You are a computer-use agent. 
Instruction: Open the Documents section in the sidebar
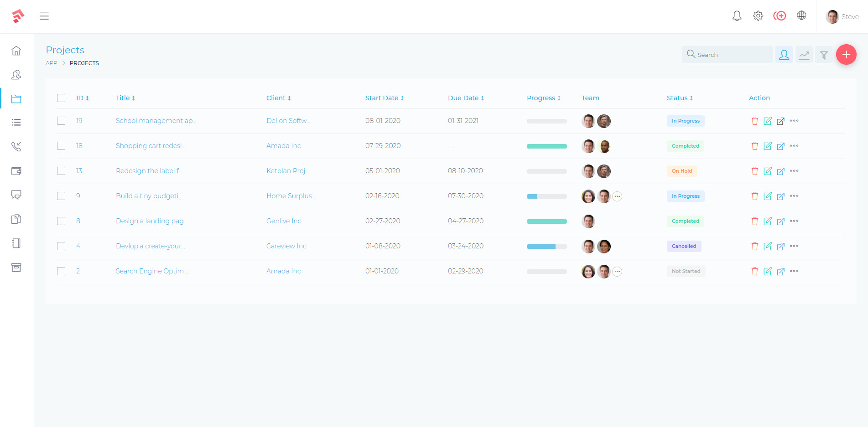pyautogui.click(x=16, y=219)
